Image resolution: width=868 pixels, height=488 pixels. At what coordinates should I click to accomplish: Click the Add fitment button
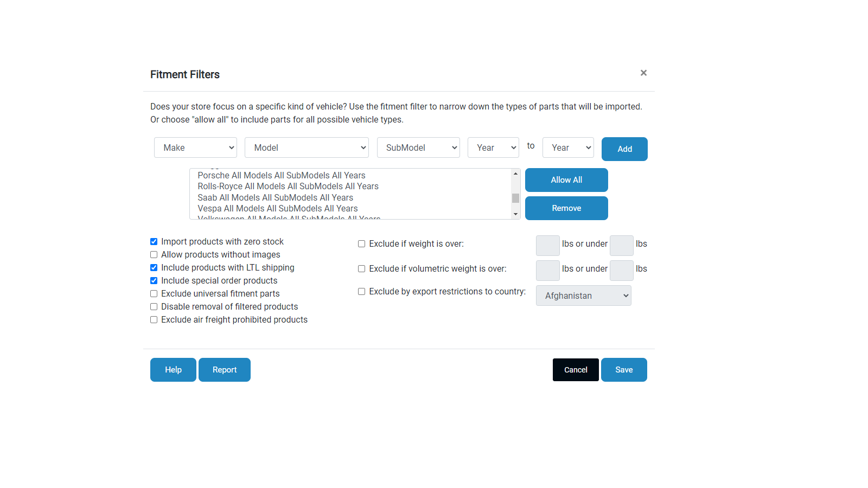[624, 149]
